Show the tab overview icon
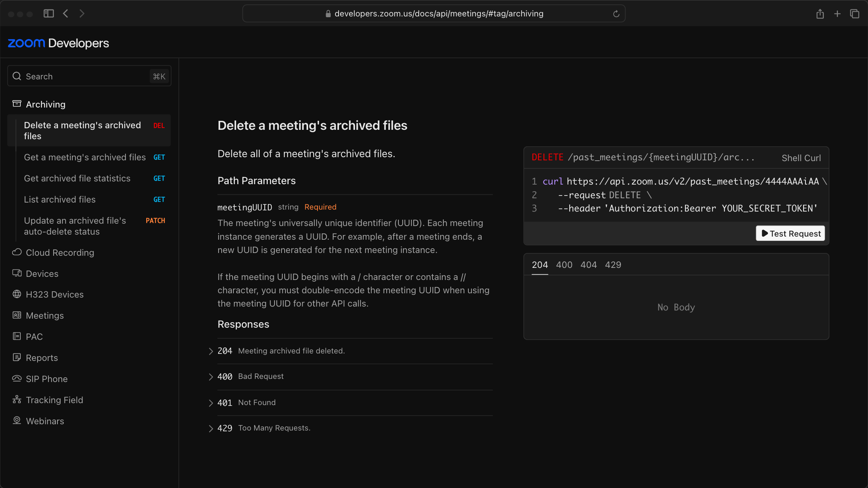868x488 pixels. click(x=855, y=14)
